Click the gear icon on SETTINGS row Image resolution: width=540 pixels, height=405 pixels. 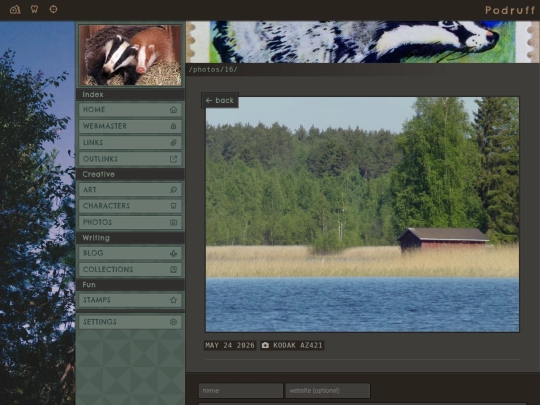(x=173, y=322)
